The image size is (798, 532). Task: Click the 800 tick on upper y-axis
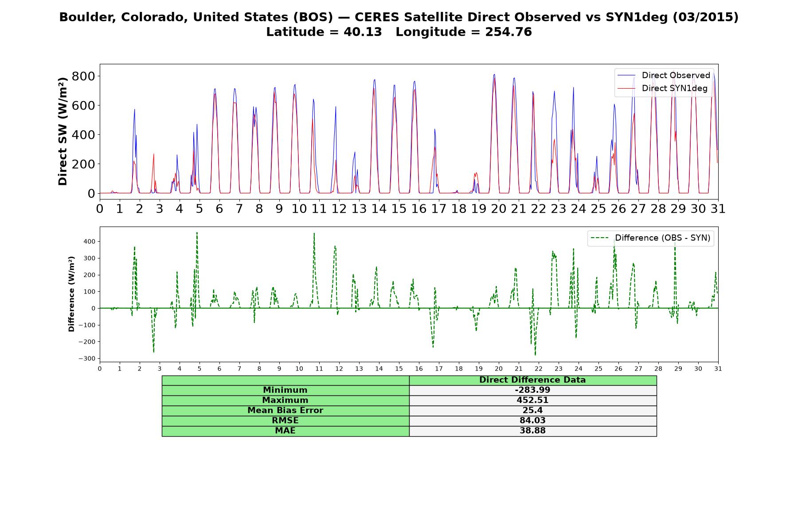pyautogui.click(x=83, y=76)
